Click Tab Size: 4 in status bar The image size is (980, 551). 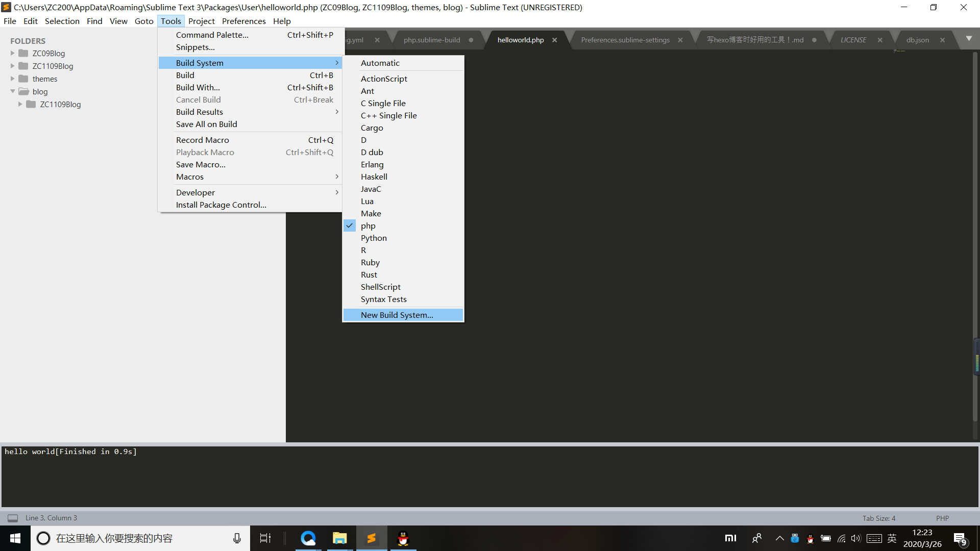coord(878,518)
